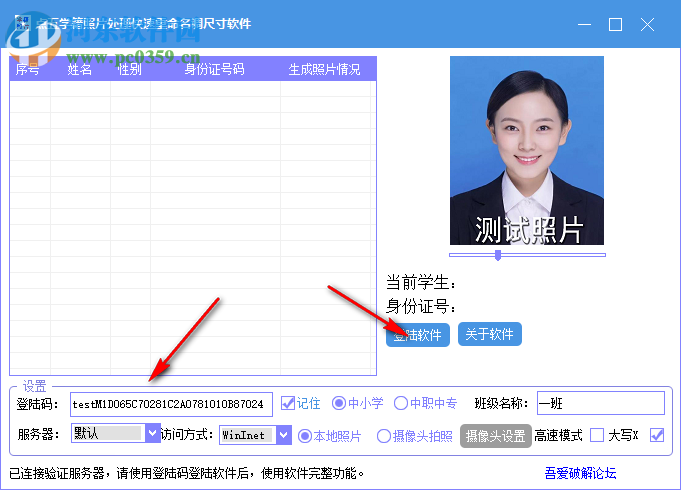Click the 登陆软件 login button
The image size is (681, 490).
[417, 334]
